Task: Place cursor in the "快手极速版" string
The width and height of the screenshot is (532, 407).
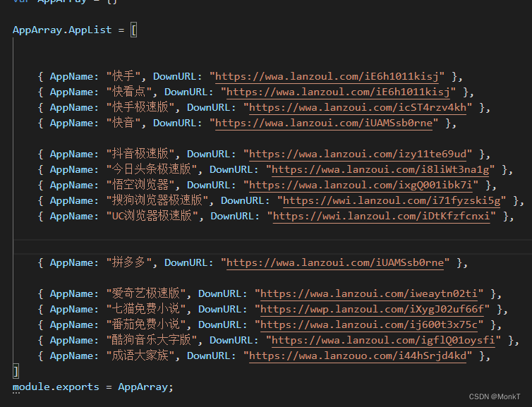Action: point(140,107)
